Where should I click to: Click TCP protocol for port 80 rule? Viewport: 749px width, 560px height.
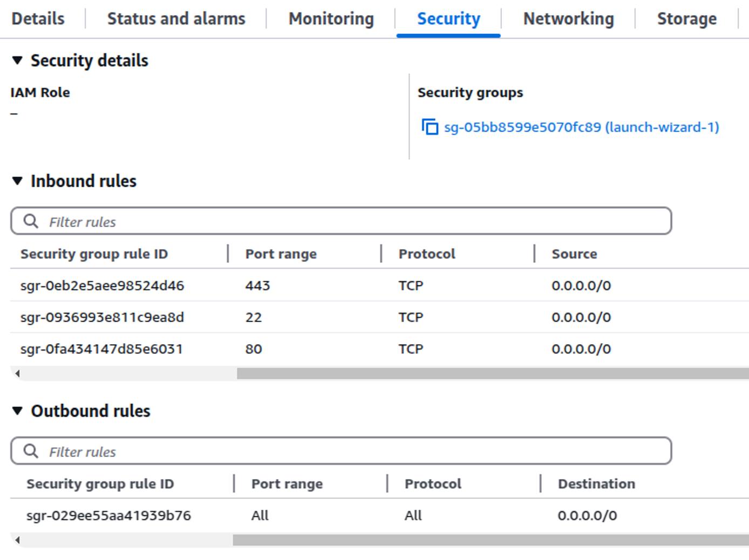(411, 349)
